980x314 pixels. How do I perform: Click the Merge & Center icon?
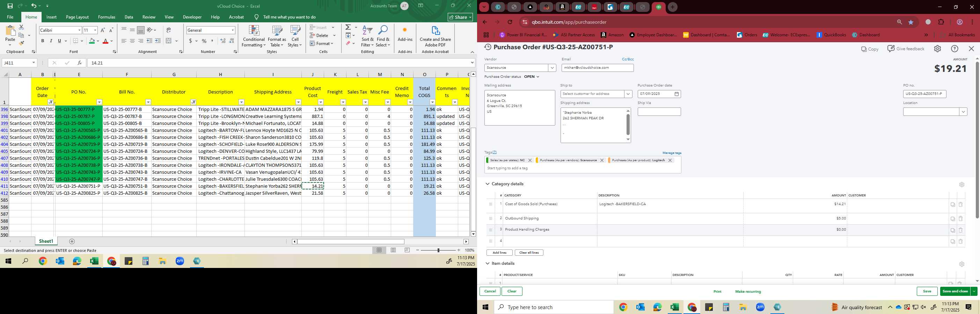[x=169, y=41]
